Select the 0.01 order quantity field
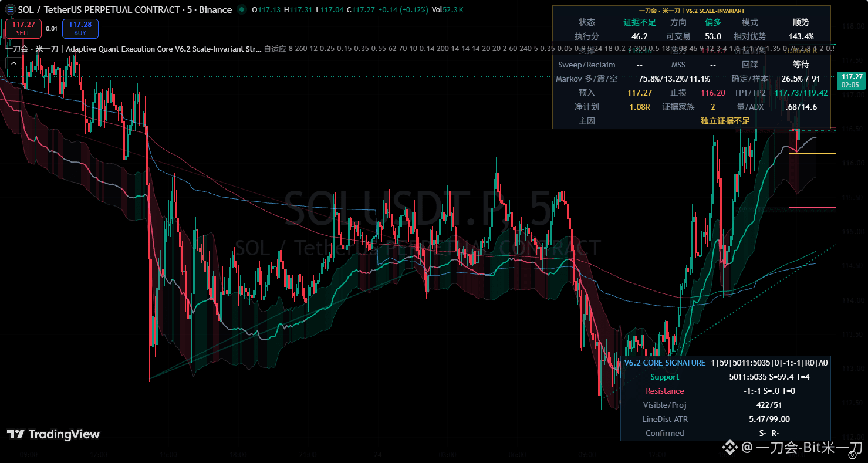The width and height of the screenshot is (868, 463). (52, 28)
